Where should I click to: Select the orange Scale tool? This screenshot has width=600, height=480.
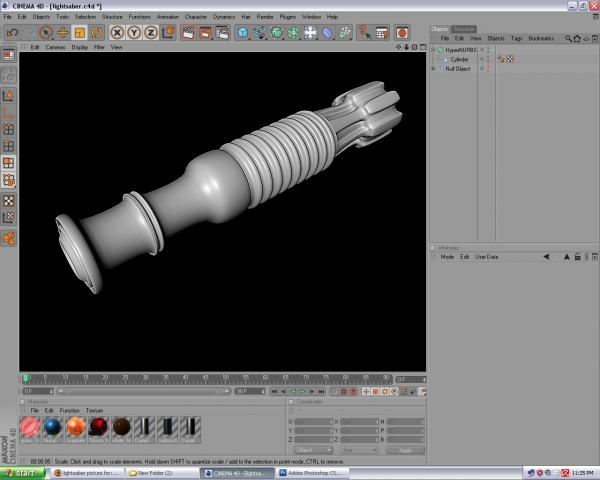(x=80, y=33)
